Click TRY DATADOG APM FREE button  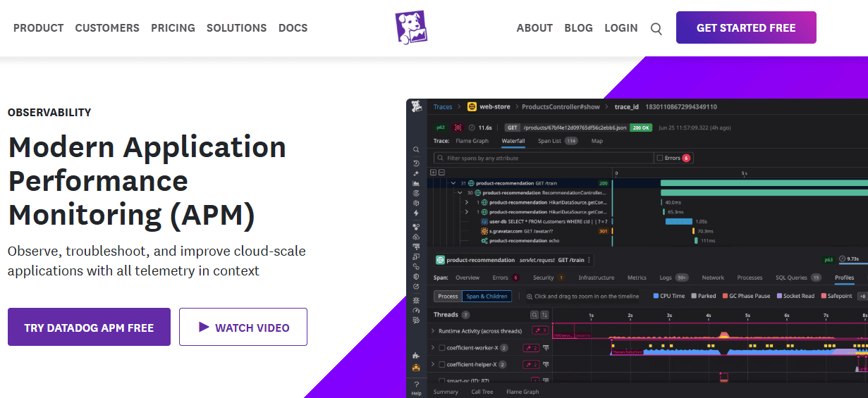pyautogui.click(x=89, y=328)
